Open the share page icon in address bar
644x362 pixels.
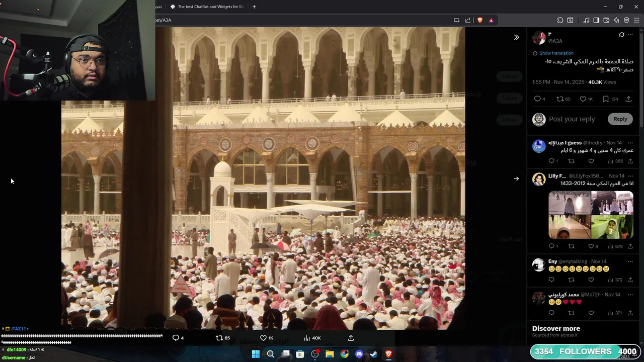(x=468, y=20)
